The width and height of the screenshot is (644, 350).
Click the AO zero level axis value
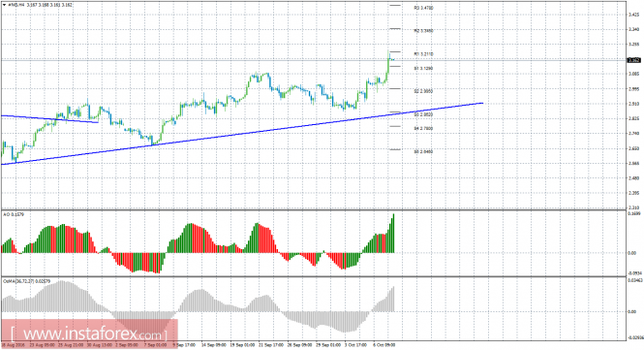pyautogui.click(x=632, y=253)
